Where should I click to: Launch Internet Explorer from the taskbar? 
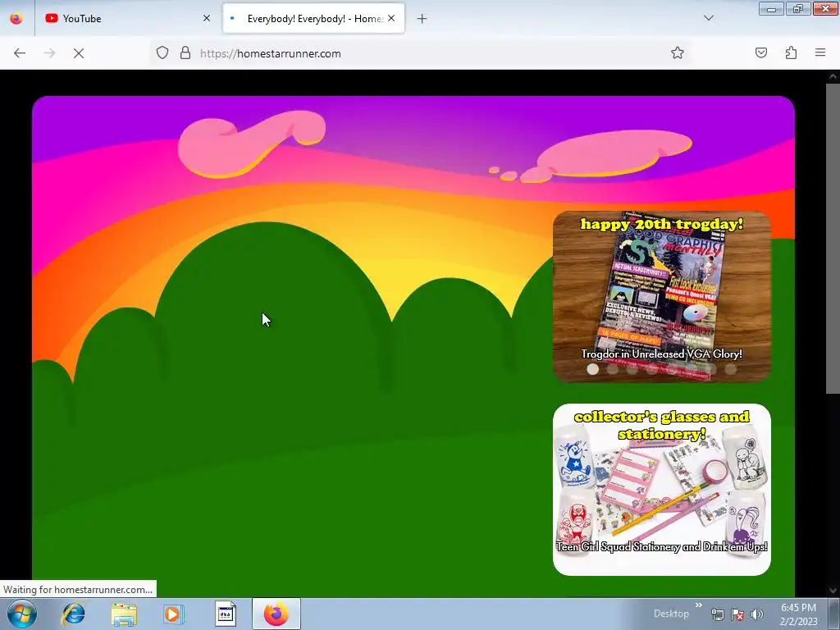click(73, 614)
